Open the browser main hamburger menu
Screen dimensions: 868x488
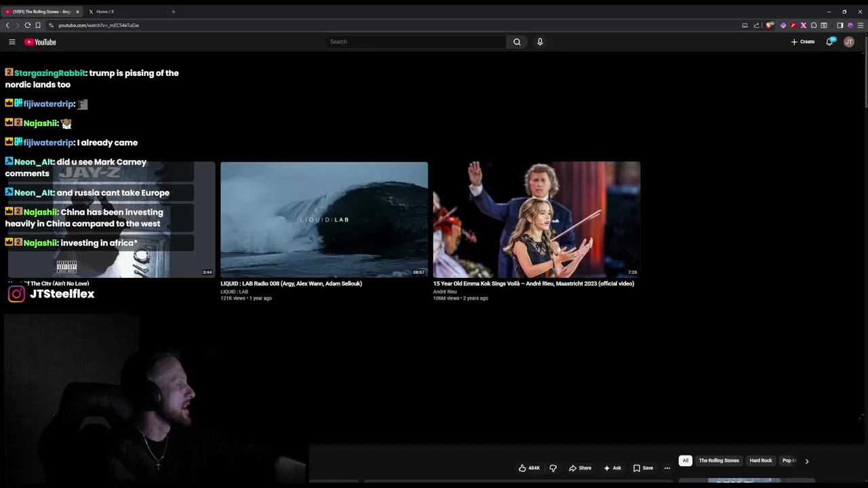point(861,25)
